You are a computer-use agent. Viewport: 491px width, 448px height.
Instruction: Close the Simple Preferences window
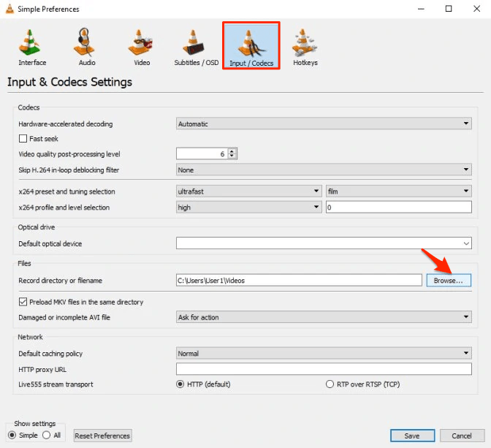point(476,9)
